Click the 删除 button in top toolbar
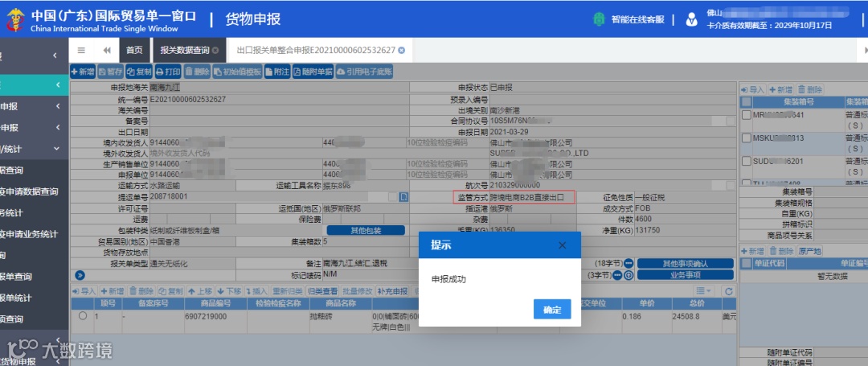Image resolution: width=868 pixels, height=366 pixels. pyautogui.click(x=197, y=72)
